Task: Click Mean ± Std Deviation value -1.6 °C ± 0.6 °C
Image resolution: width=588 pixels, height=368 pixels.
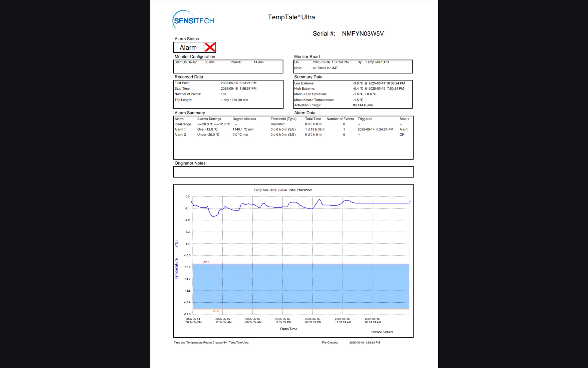Action: click(x=364, y=94)
